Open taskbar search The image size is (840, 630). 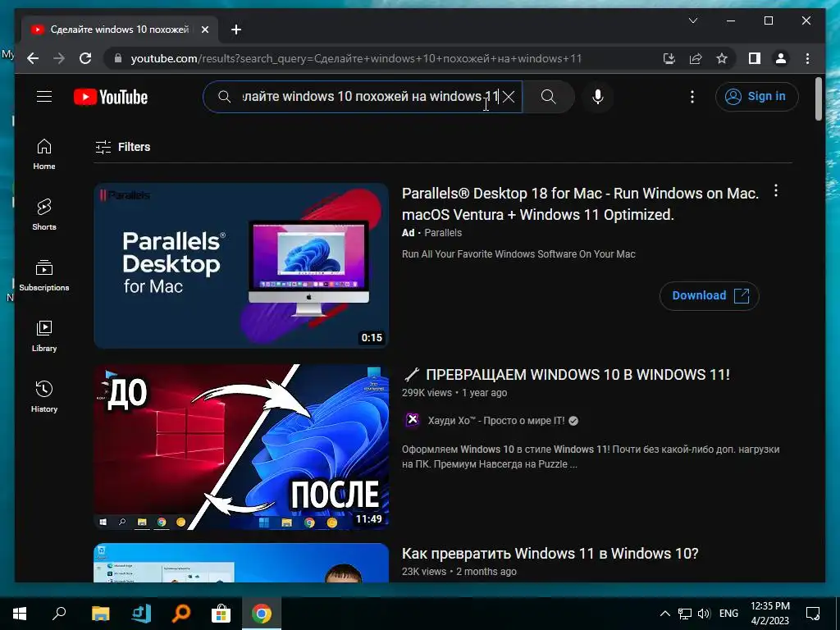click(x=59, y=614)
